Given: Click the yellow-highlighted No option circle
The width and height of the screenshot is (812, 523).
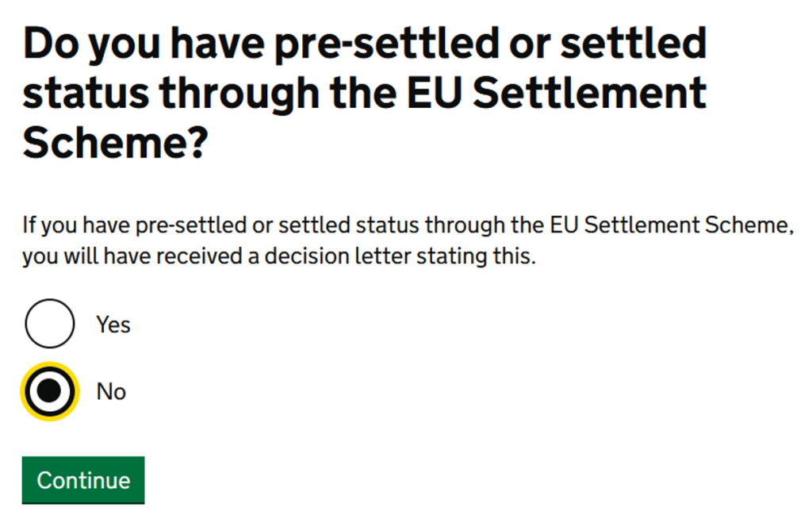Looking at the screenshot, I should (50, 391).
